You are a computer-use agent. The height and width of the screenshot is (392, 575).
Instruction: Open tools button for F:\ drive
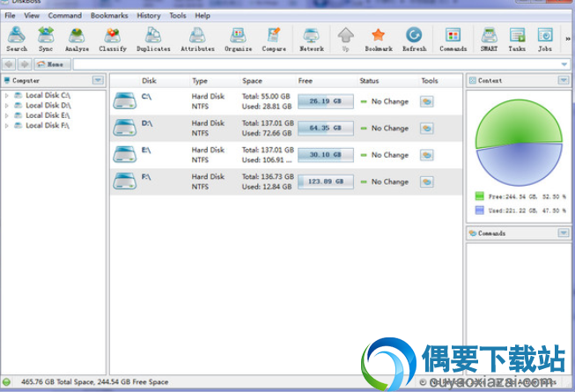(427, 181)
